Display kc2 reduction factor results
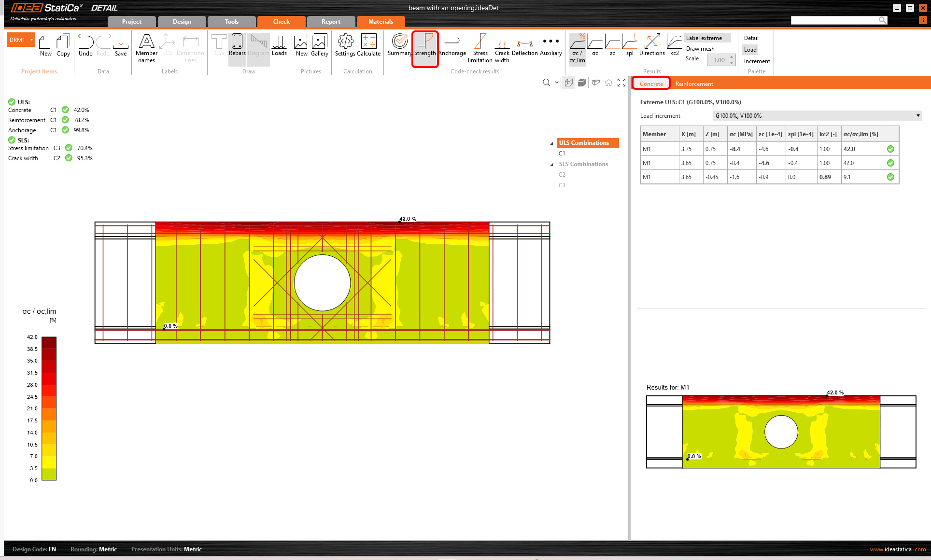 tap(674, 46)
